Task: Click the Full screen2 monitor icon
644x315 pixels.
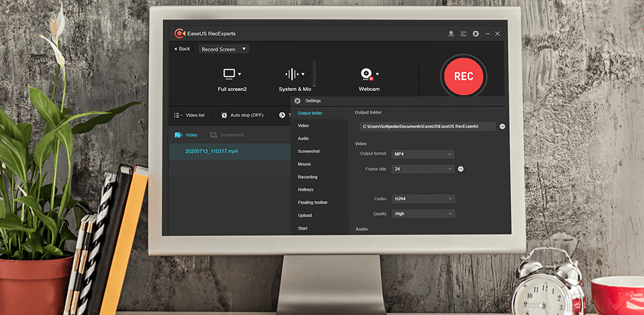Action: [229, 74]
